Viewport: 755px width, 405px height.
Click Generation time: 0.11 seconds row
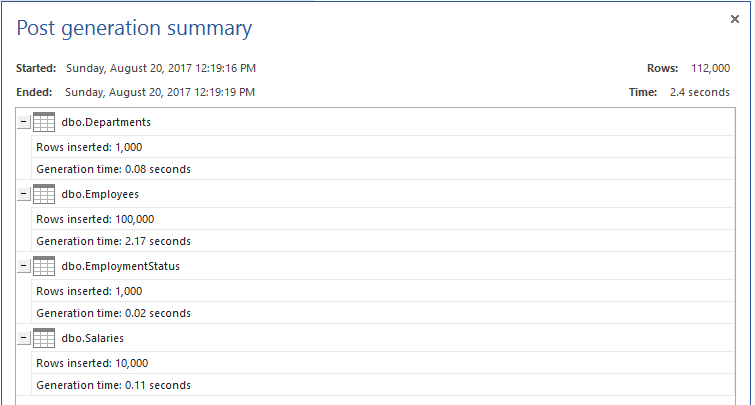coord(113,385)
